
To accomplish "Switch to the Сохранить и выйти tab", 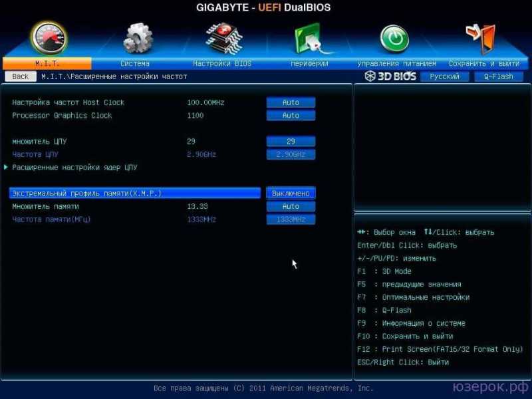I will pos(484,63).
